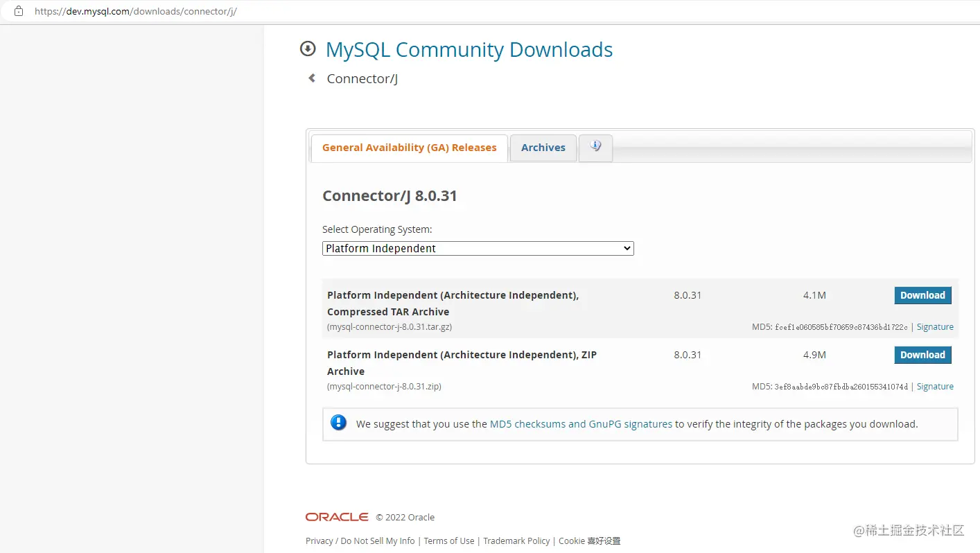This screenshot has height=553, width=980.
Task: Click the back arrow next to Connector/J
Action: [312, 78]
